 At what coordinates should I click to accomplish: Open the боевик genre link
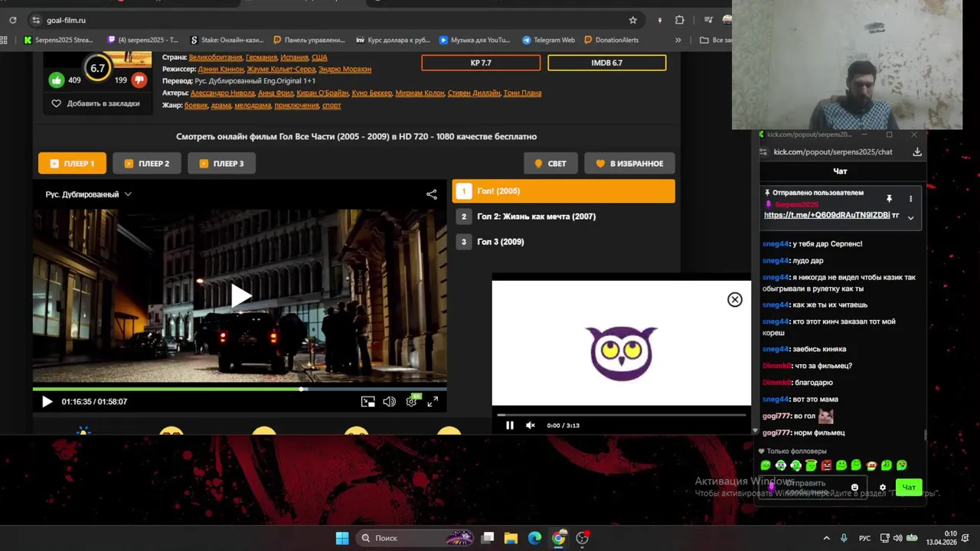point(196,105)
